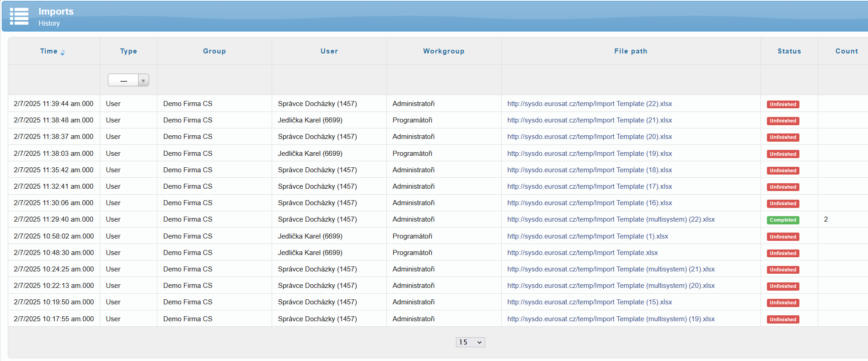Screen dimensions: 868x361
Task: Open the Type filter dropdown
Action: click(x=129, y=80)
